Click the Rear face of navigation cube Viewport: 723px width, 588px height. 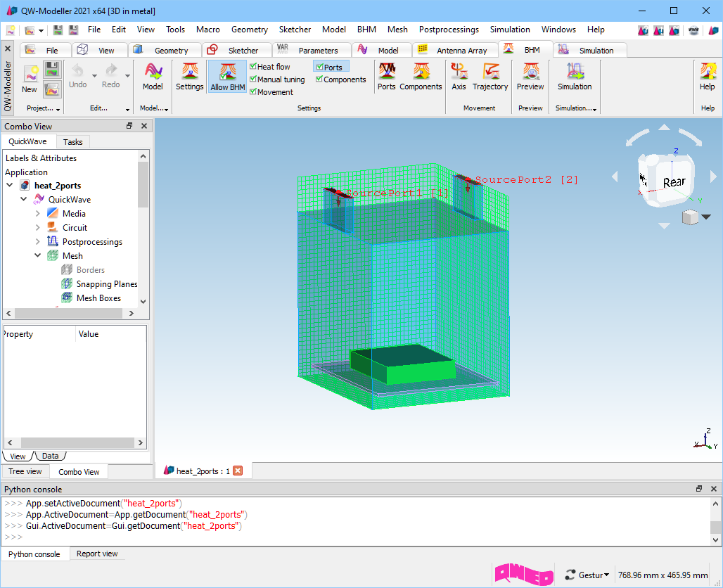tap(673, 183)
